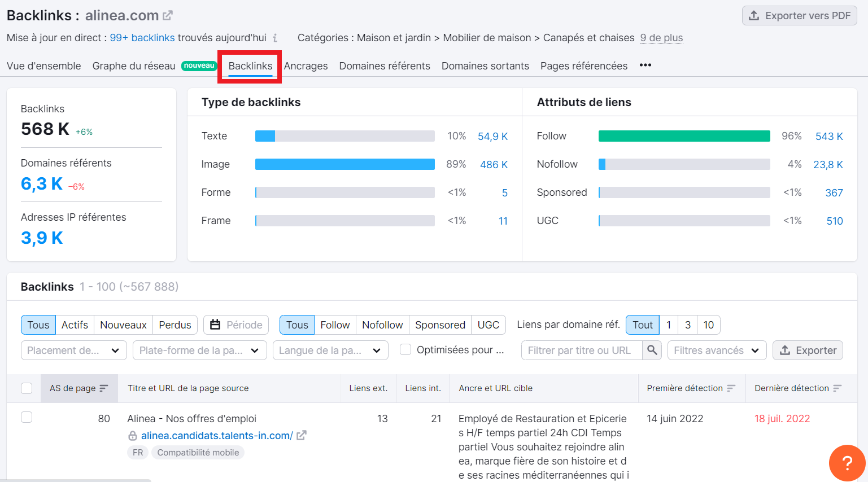Enable the Optimisées pour checkbox
The height and width of the screenshot is (482, 868).
tap(405, 350)
